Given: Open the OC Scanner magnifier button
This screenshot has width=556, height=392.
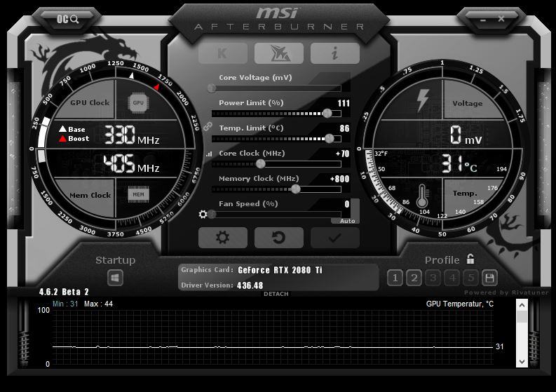Looking at the screenshot, I should coord(68,19).
